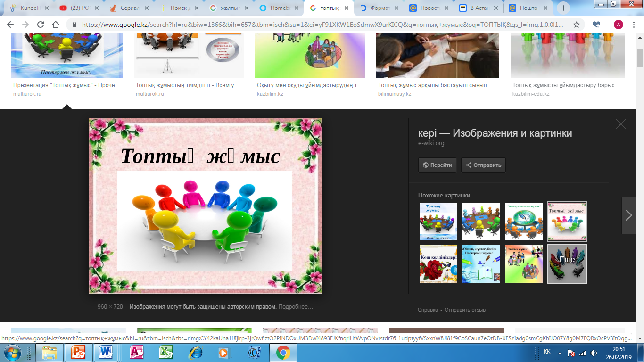Open the browser home page

coord(56,25)
